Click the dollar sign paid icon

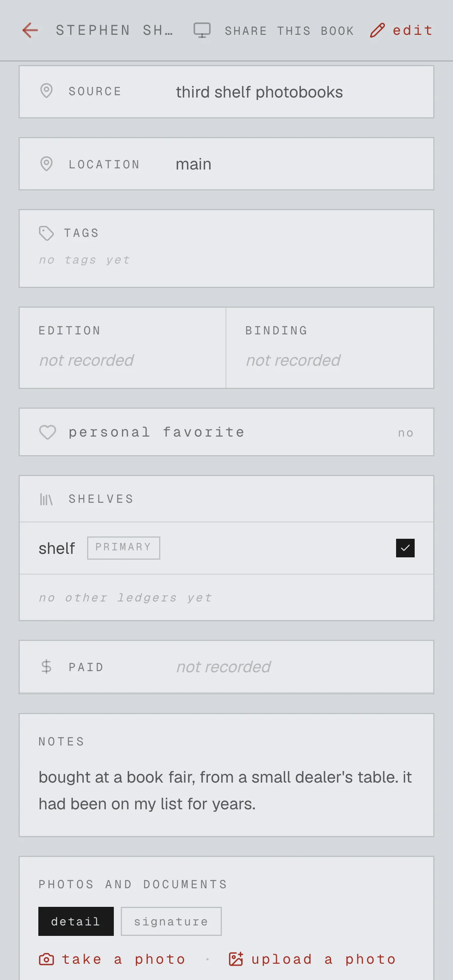tap(46, 666)
